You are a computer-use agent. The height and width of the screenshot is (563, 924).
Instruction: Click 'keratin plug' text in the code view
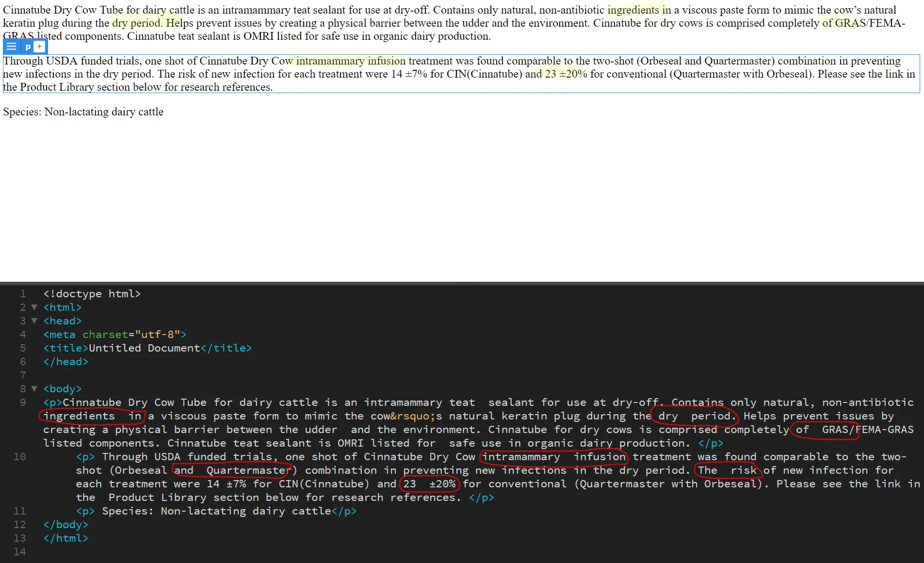coord(541,416)
